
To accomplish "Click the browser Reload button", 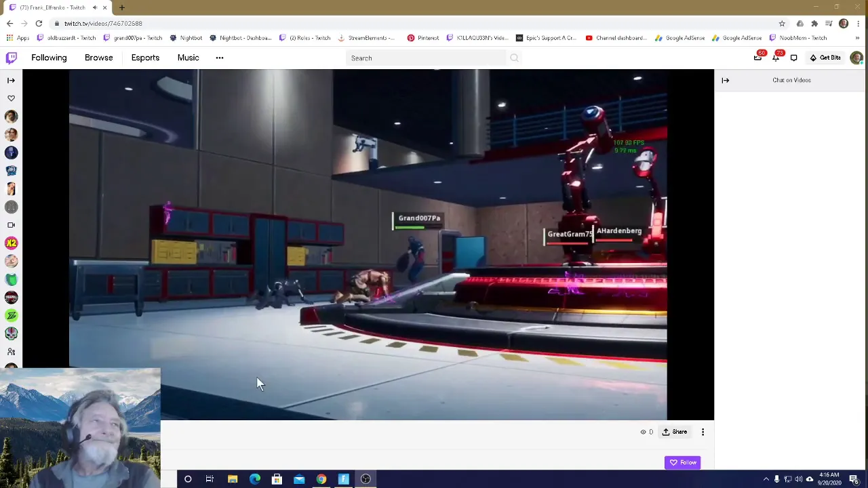I will 39,23.
